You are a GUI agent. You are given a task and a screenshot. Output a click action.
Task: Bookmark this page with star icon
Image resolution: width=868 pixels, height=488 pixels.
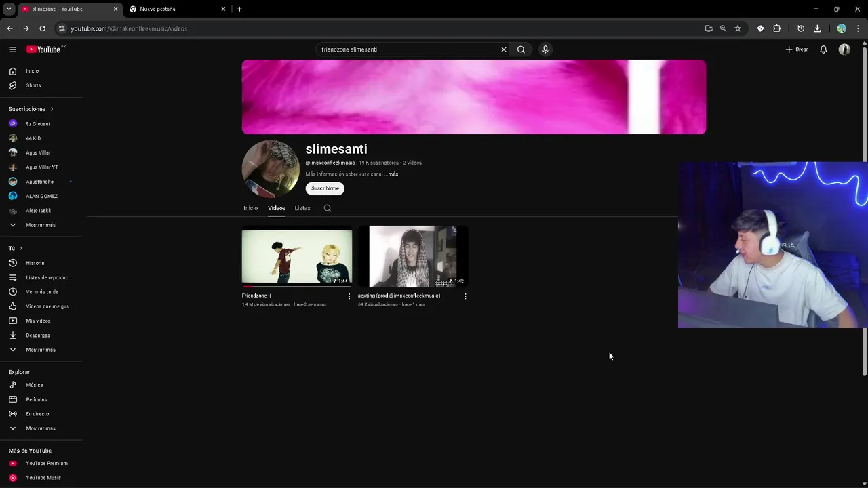coord(738,28)
